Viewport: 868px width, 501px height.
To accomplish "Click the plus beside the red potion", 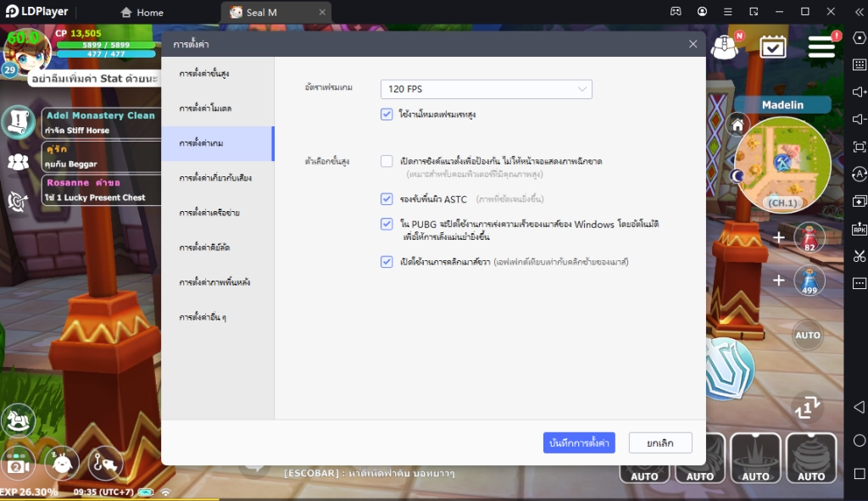I will click(778, 237).
